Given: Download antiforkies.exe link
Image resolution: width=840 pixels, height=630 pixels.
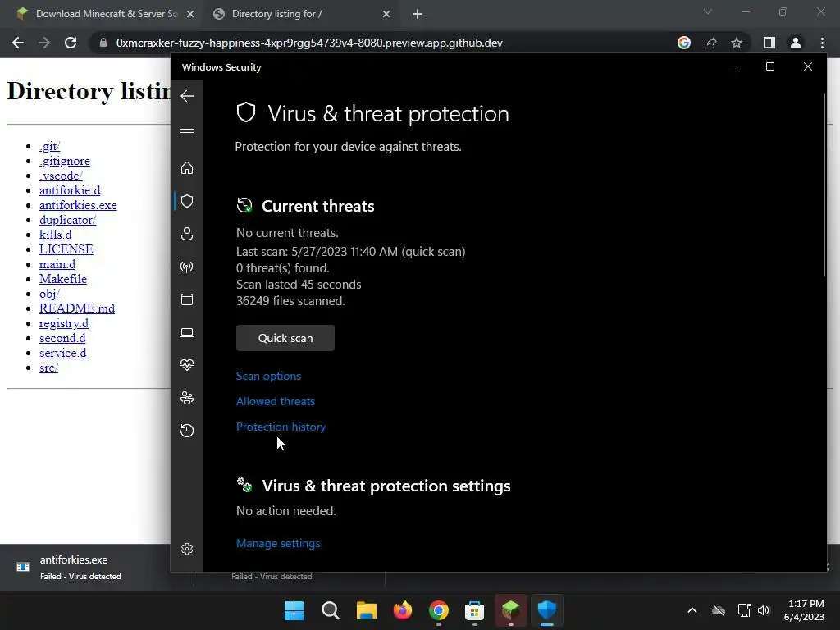Looking at the screenshot, I should point(78,205).
